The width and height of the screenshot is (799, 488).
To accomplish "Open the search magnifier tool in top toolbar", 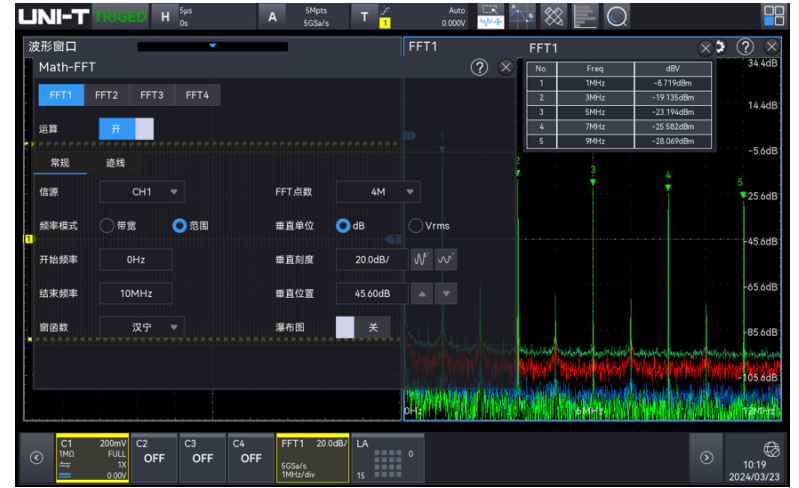I will pyautogui.click(x=618, y=16).
